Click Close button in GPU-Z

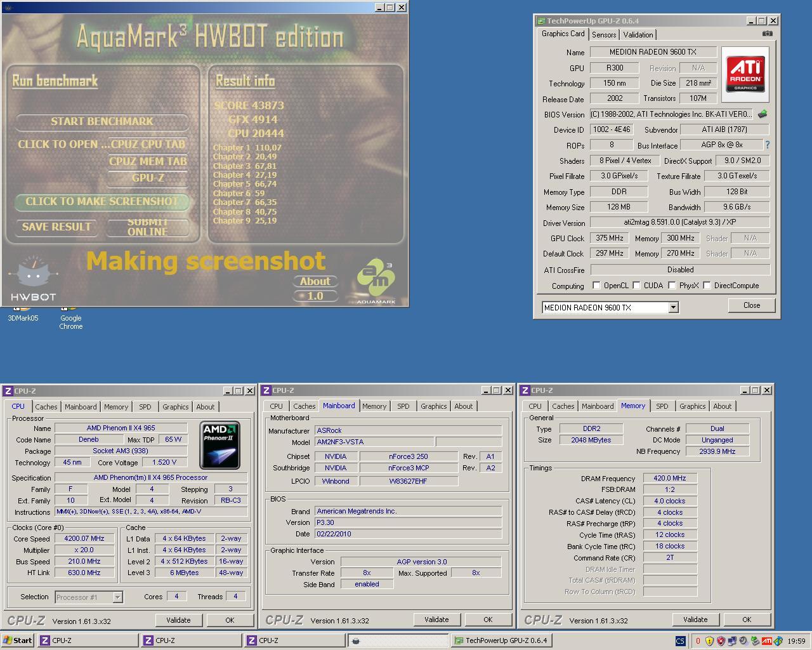click(x=752, y=305)
